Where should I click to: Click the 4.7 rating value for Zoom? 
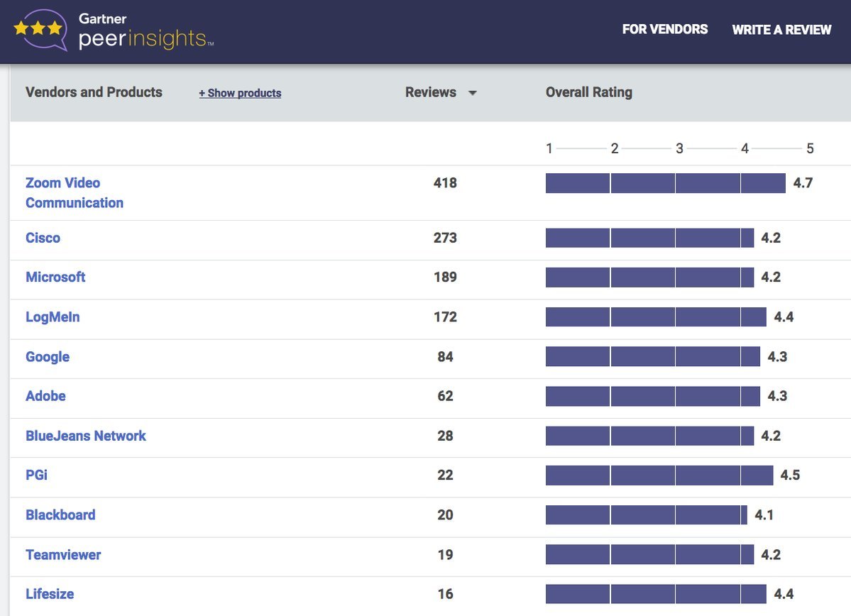(803, 183)
